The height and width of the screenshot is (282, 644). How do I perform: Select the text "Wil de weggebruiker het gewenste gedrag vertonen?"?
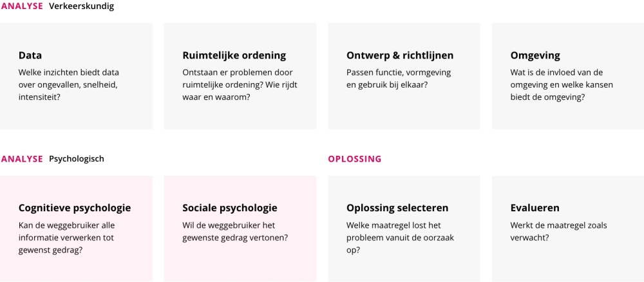click(235, 231)
